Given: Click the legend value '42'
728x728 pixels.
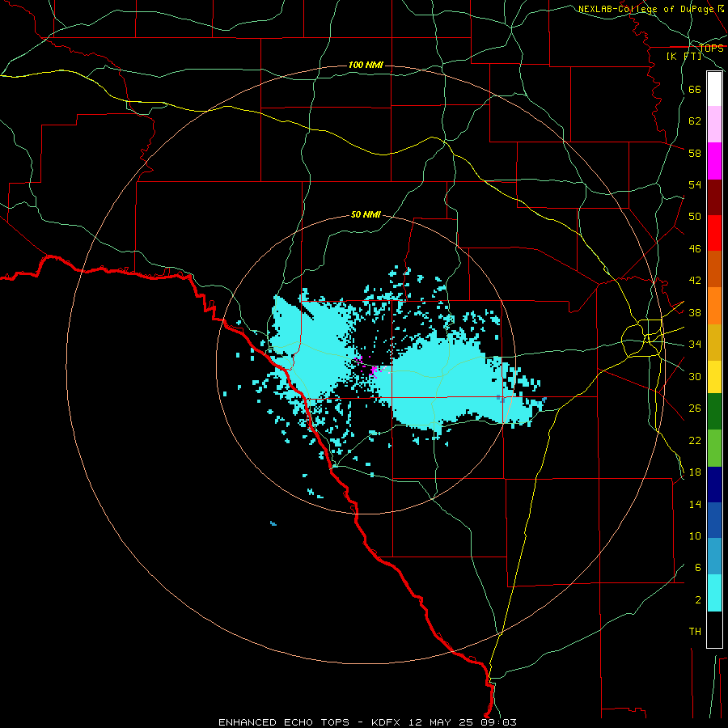Looking at the screenshot, I should pyautogui.click(x=695, y=281).
